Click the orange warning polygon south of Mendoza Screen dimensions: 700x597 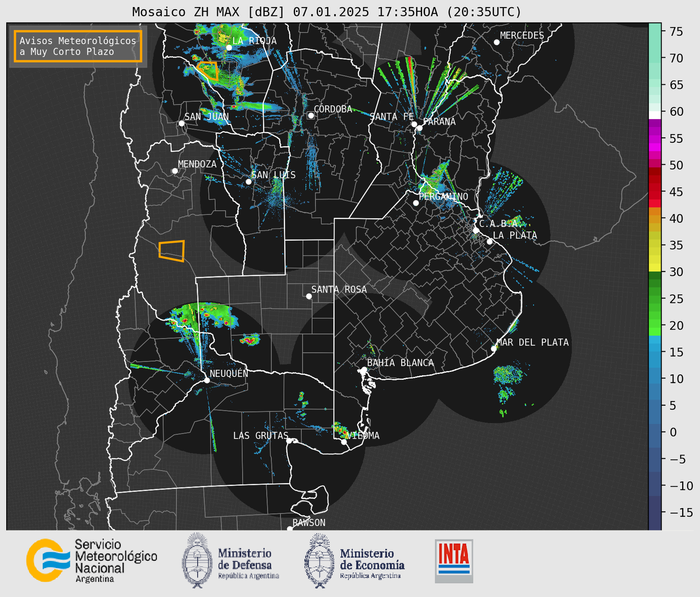(172, 251)
